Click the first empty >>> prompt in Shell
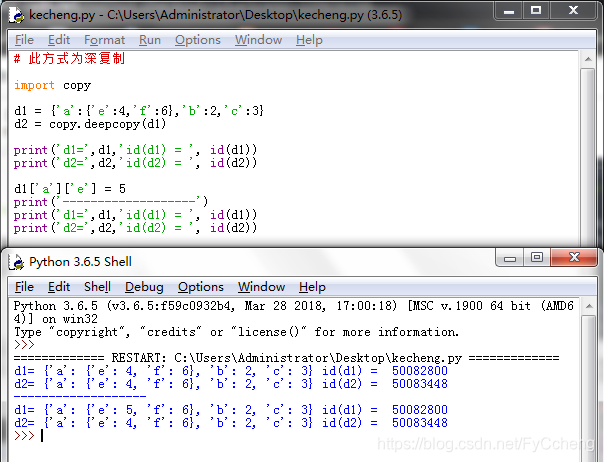Screen dimensions: 604x462 pos(24,345)
